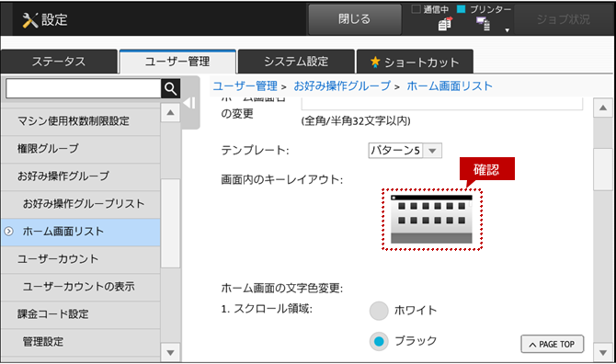Open マシン使用枚数制限設定 in the sidebar

[81, 121]
